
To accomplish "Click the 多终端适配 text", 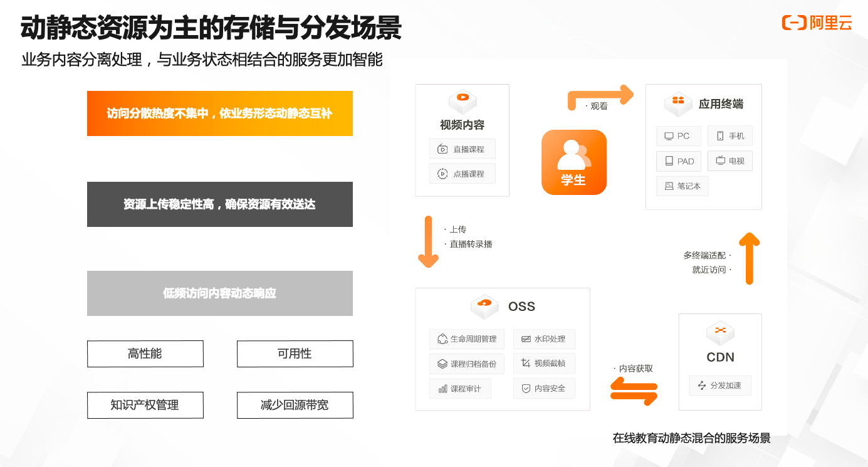I will pyautogui.click(x=704, y=255).
